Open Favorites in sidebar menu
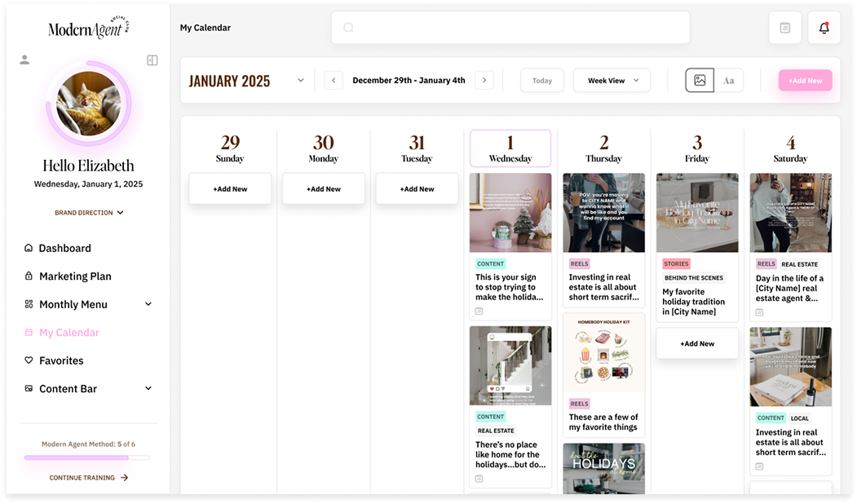Image resolution: width=857 pixels, height=504 pixels. [61, 360]
